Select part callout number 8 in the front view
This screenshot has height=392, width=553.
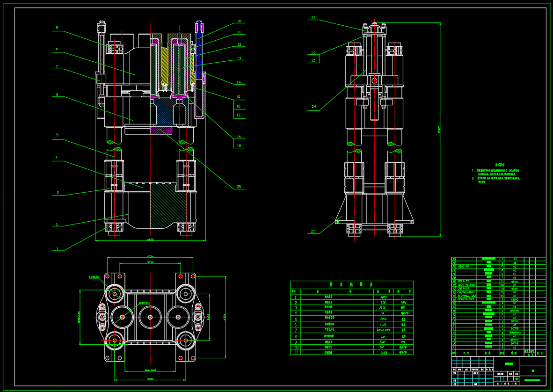[x=57, y=49]
